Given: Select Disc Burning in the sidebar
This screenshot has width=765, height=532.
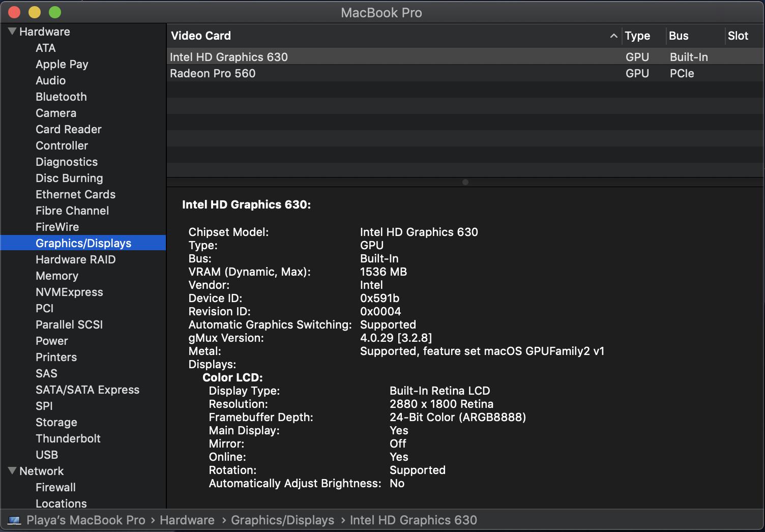Looking at the screenshot, I should click(x=69, y=178).
